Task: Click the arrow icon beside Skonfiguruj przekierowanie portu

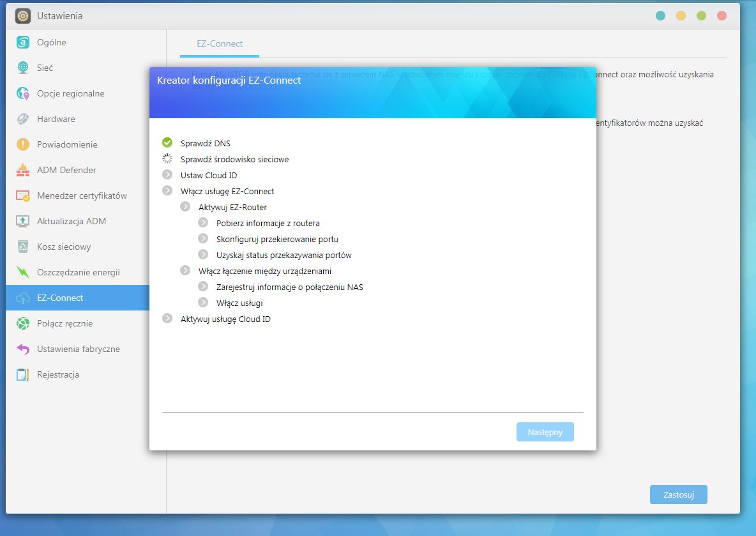Action: (203, 238)
